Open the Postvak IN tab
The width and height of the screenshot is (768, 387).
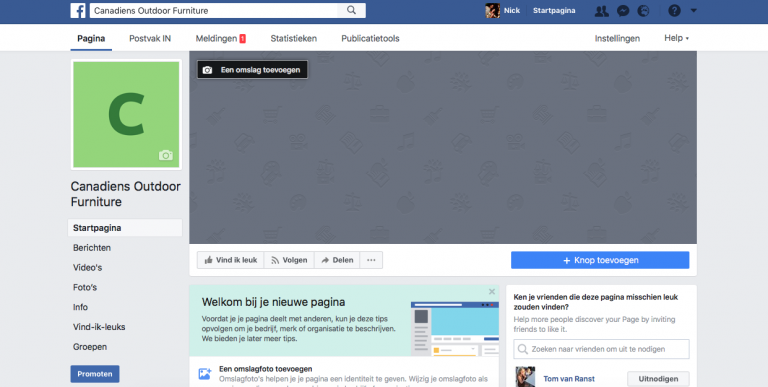pos(150,38)
